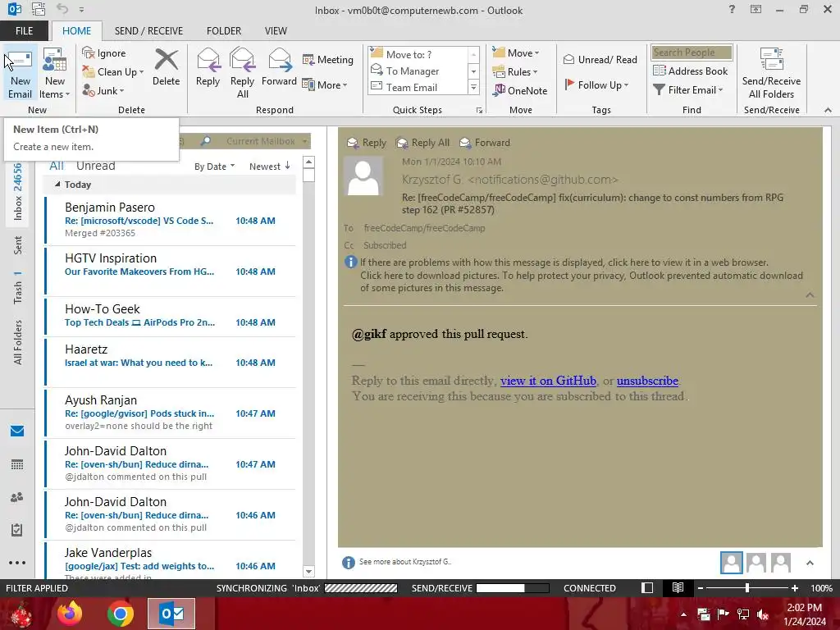The height and width of the screenshot is (630, 840).
Task: Open the Quick Steps dialog launcher
Action: tap(479, 111)
